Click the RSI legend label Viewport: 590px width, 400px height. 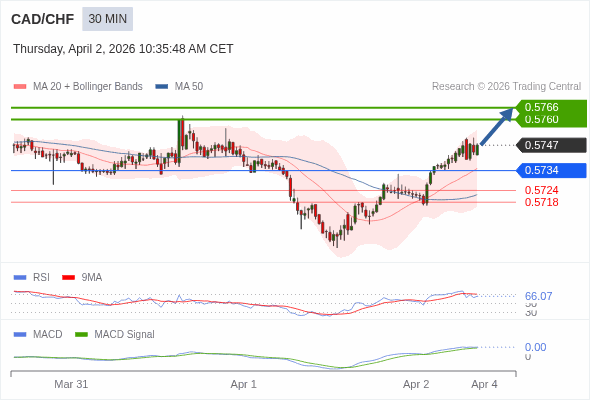(x=41, y=278)
